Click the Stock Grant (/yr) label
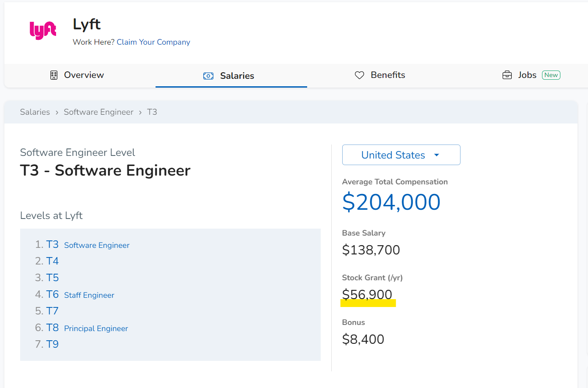Viewport: 588px width, 388px height. (x=372, y=278)
